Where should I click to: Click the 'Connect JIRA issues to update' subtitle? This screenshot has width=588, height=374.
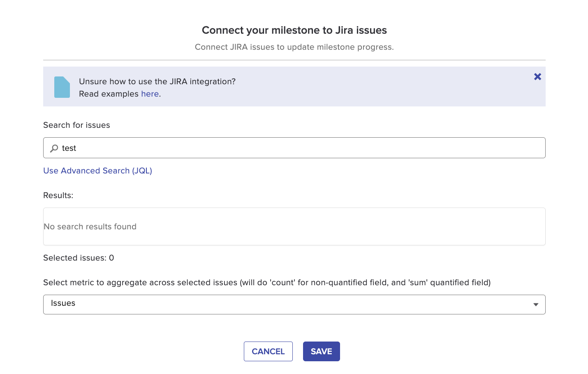(x=294, y=47)
